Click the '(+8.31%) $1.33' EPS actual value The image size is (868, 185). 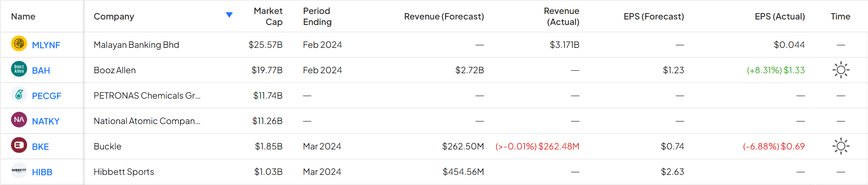tap(776, 70)
